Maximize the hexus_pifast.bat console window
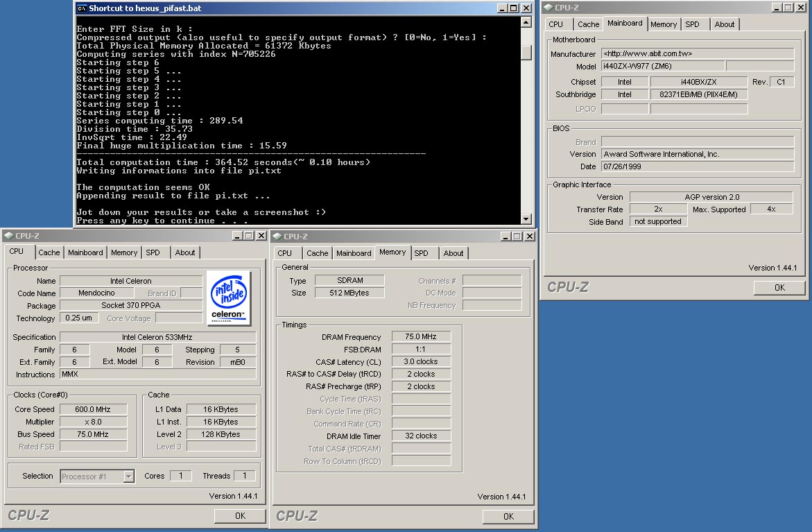This screenshot has height=532, width=812. (513, 8)
